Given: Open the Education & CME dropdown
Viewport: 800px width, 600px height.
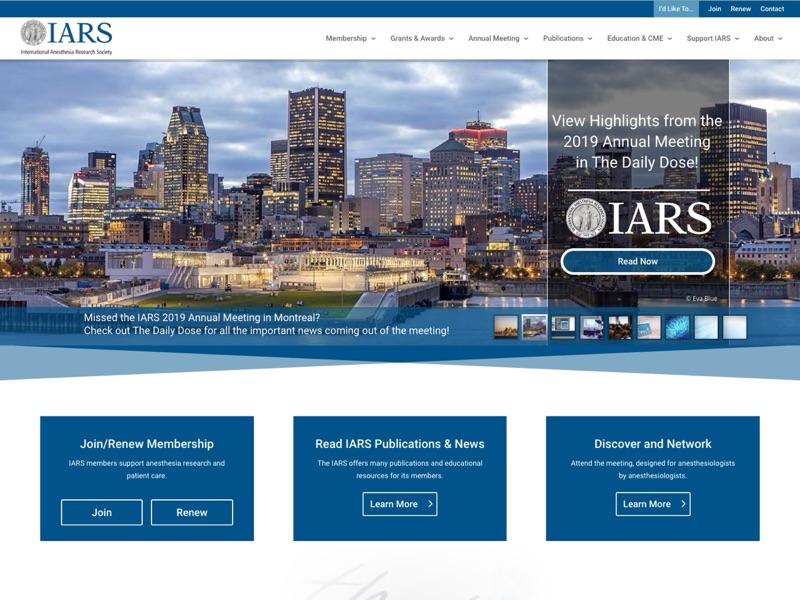Looking at the screenshot, I should (x=636, y=38).
